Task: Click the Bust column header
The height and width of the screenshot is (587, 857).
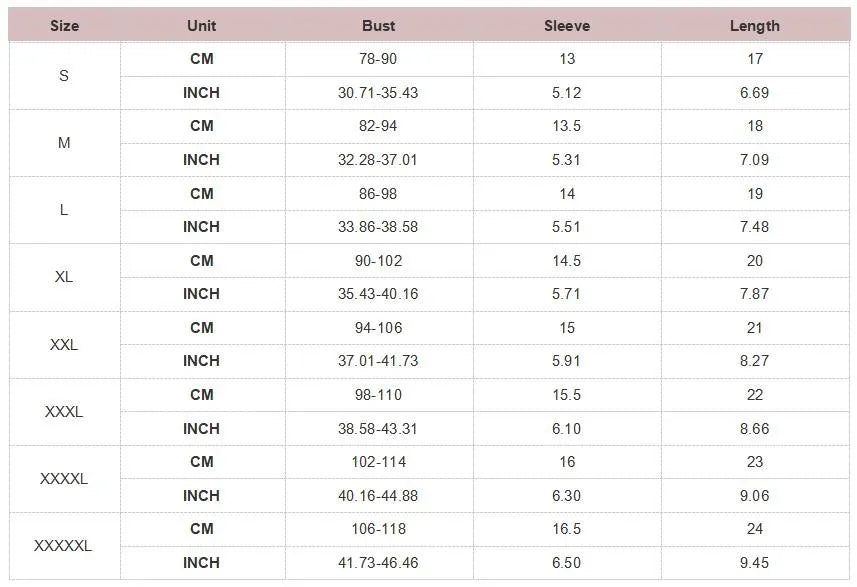Action: coord(378,26)
